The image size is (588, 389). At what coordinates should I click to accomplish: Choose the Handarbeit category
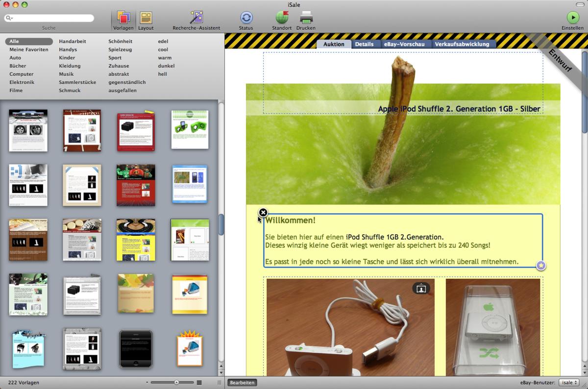73,42
